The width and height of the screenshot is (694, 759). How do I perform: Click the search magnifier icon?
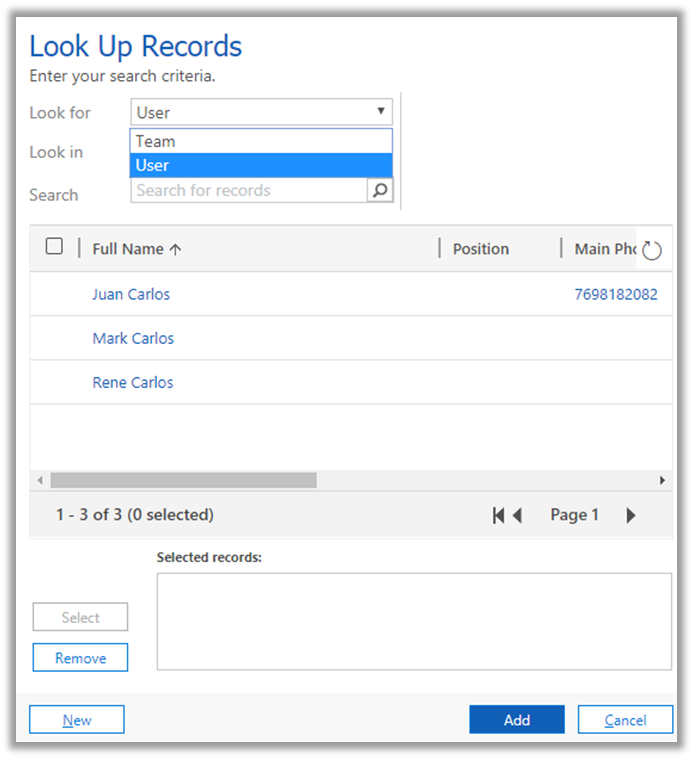tap(380, 190)
